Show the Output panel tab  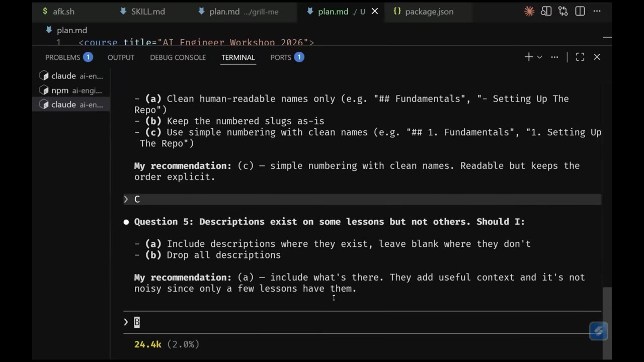pyautogui.click(x=121, y=57)
